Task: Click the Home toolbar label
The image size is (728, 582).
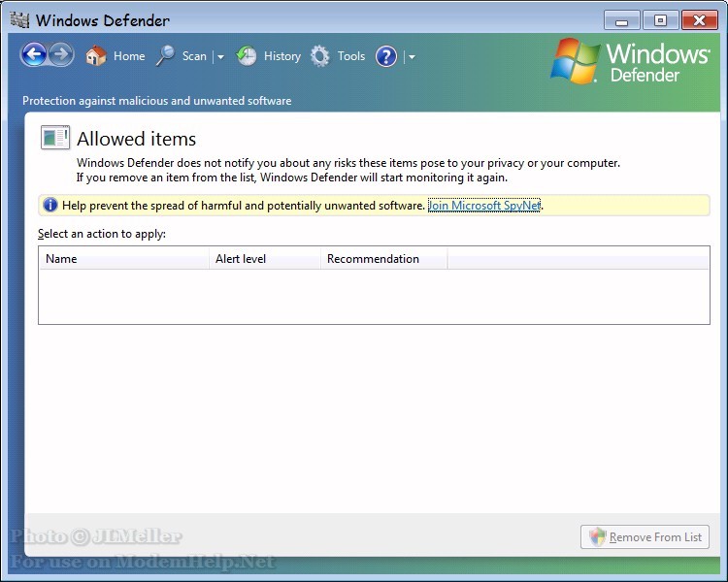Action: (x=129, y=56)
